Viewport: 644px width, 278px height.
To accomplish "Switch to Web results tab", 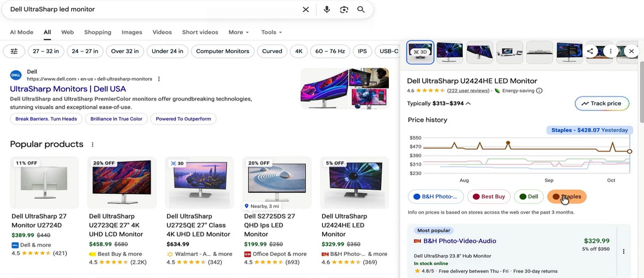I will click(67, 32).
